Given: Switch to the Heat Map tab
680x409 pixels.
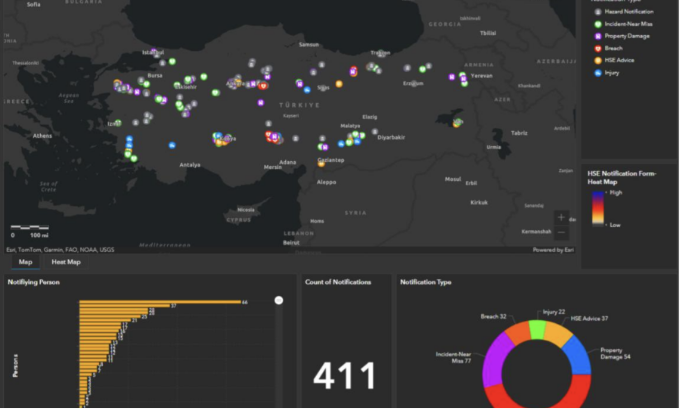Looking at the screenshot, I should click(x=66, y=262).
